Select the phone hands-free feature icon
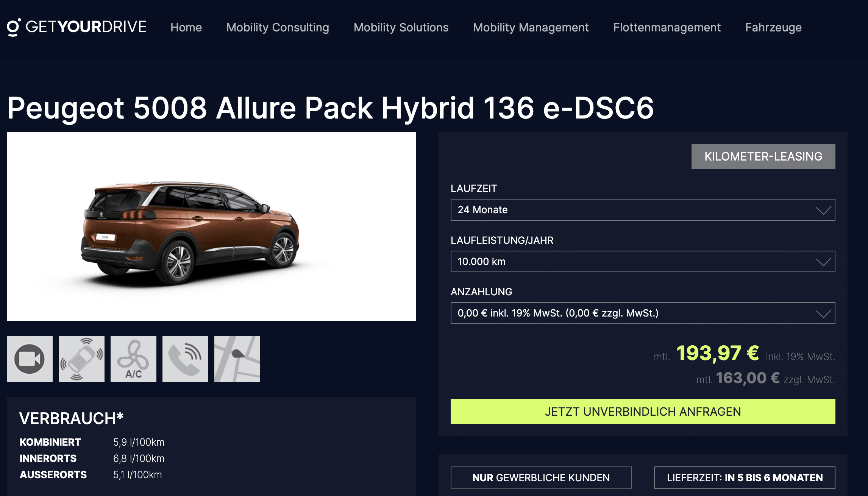This screenshot has width=868, height=496. [x=185, y=359]
